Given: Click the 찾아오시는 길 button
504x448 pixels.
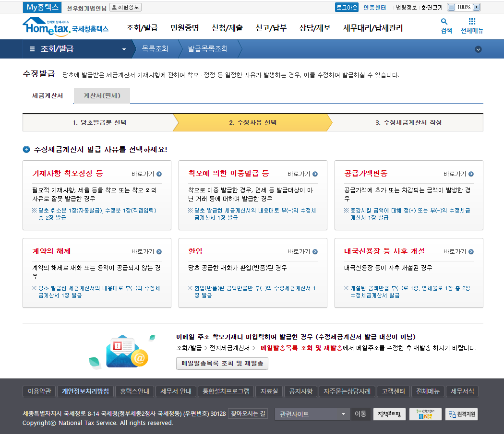Looking at the screenshot, I should coord(248,413).
